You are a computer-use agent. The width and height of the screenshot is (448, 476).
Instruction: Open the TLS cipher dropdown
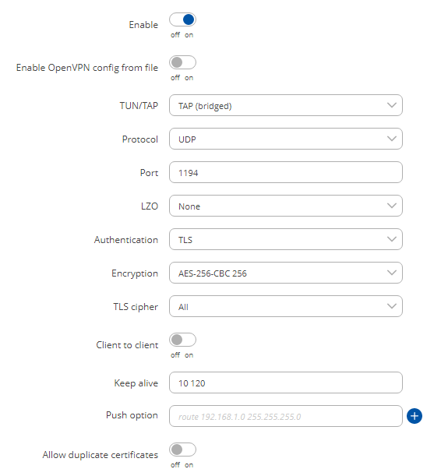coord(286,306)
